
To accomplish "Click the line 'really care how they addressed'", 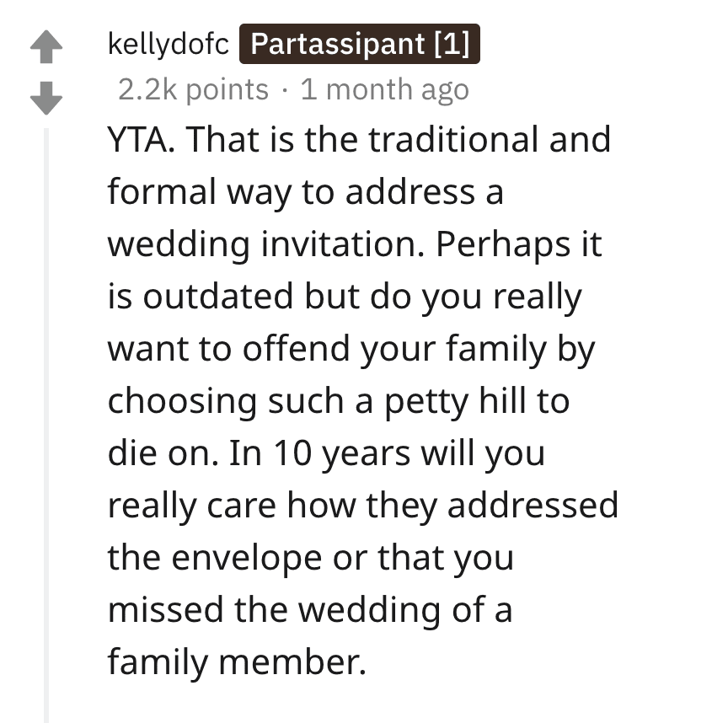I will click(x=363, y=506).
